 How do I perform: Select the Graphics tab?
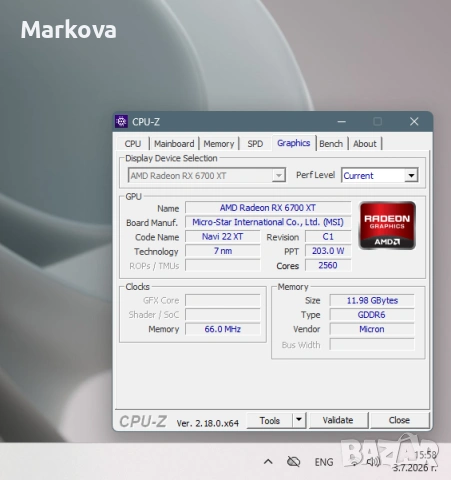click(294, 143)
